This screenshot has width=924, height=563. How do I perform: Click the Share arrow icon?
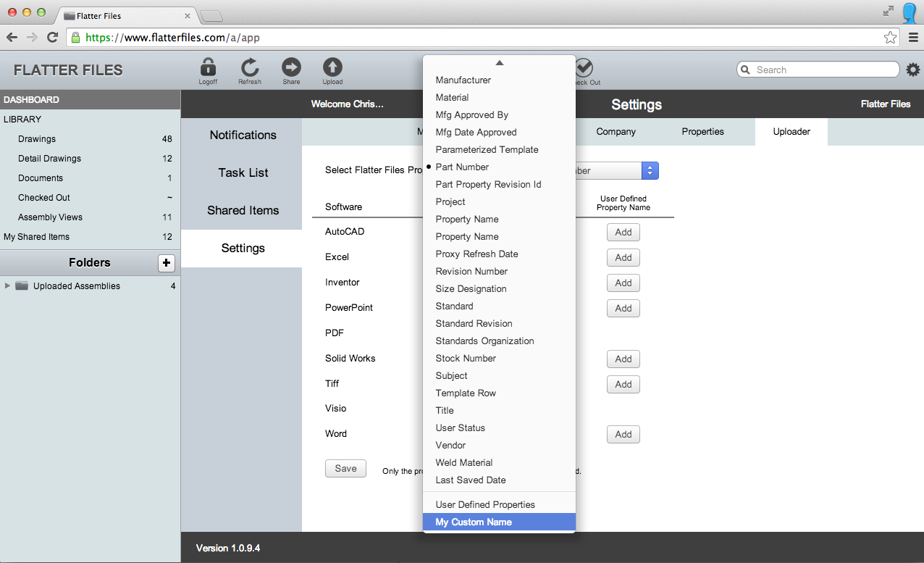point(291,67)
